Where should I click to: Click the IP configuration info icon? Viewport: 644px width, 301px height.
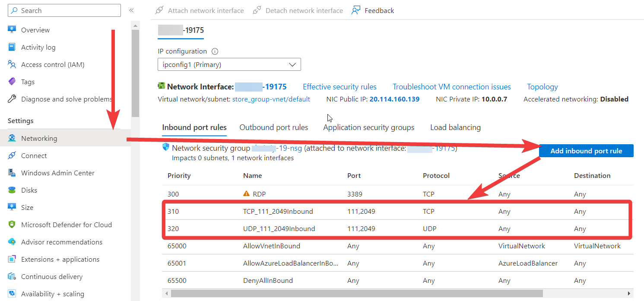[215, 51]
